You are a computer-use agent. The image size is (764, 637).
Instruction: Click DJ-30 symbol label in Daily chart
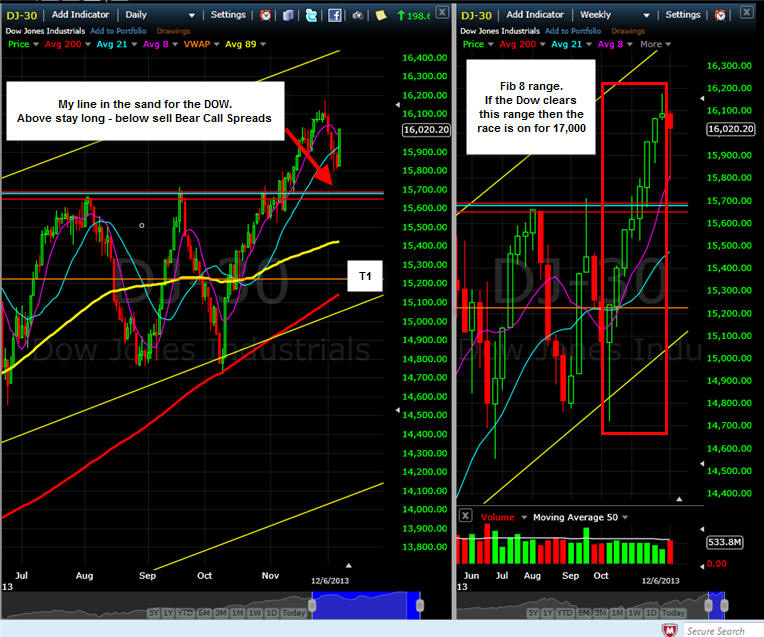point(21,16)
